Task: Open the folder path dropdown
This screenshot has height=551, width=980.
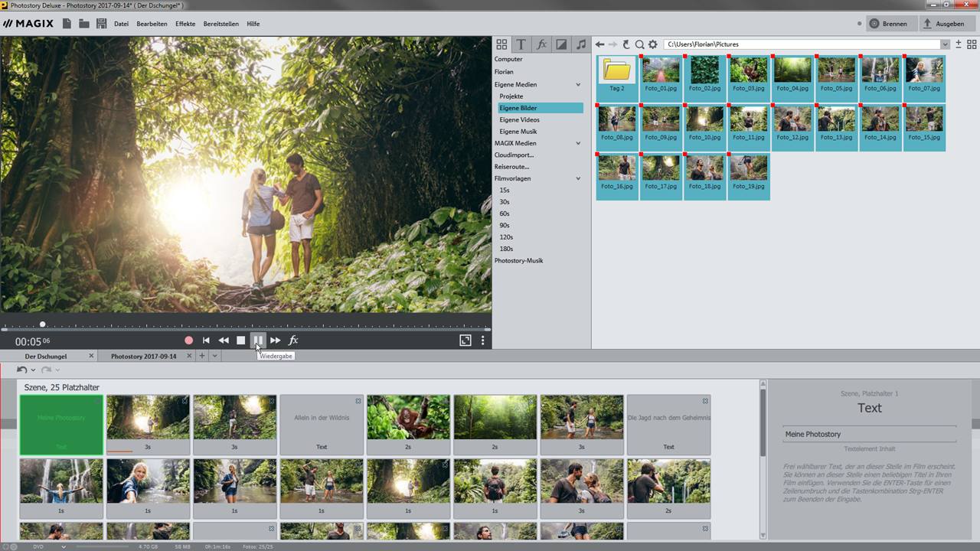Action: pyautogui.click(x=945, y=44)
